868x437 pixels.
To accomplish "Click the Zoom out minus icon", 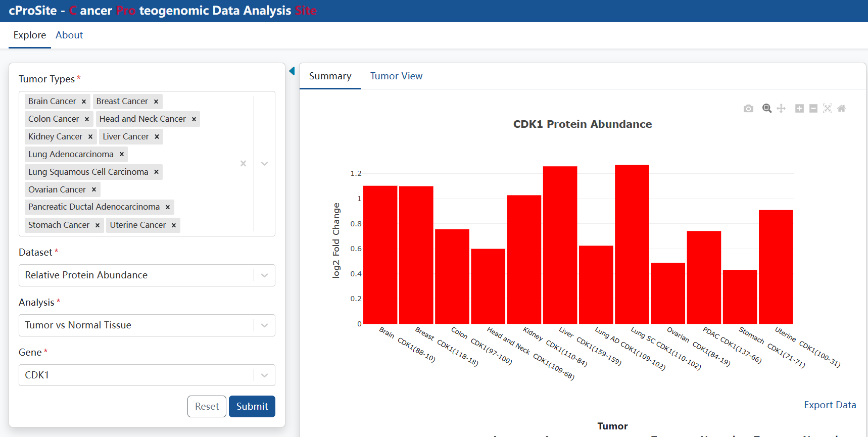I will click(813, 109).
